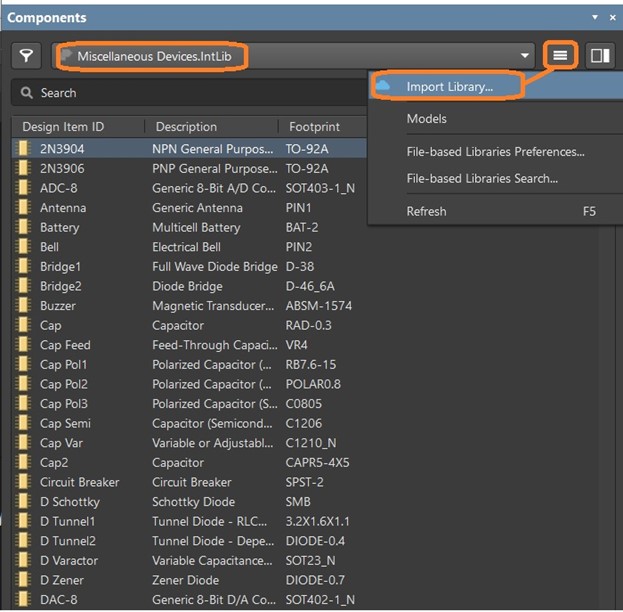Viewport: 623px width, 612px height.
Task: Click the cloud icon beside Import Library
Action: pyautogui.click(x=383, y=85)
